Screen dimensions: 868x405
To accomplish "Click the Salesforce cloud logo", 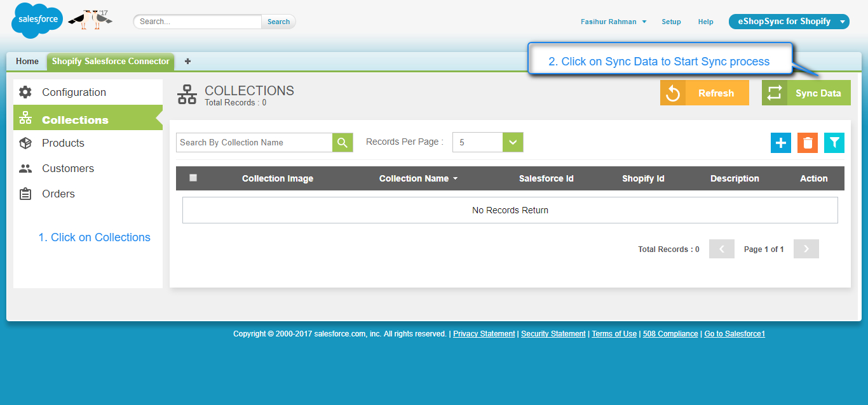I will pyautogui.click(x=37, y=20).
